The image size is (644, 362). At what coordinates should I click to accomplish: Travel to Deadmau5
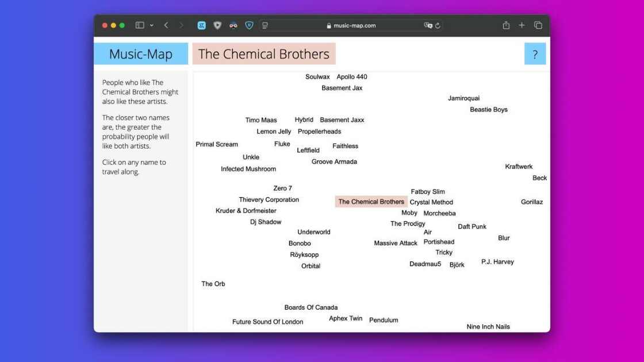tap(425, 264)
